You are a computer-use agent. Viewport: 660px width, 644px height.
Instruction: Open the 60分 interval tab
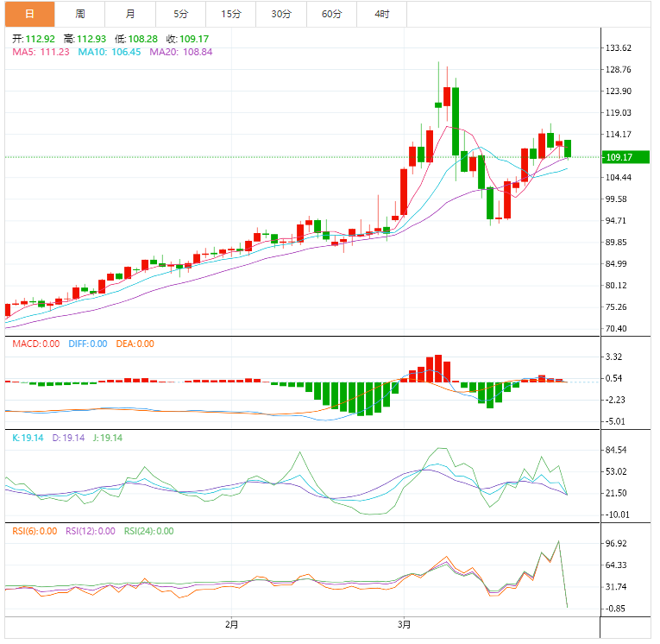(x=331, y=14)
